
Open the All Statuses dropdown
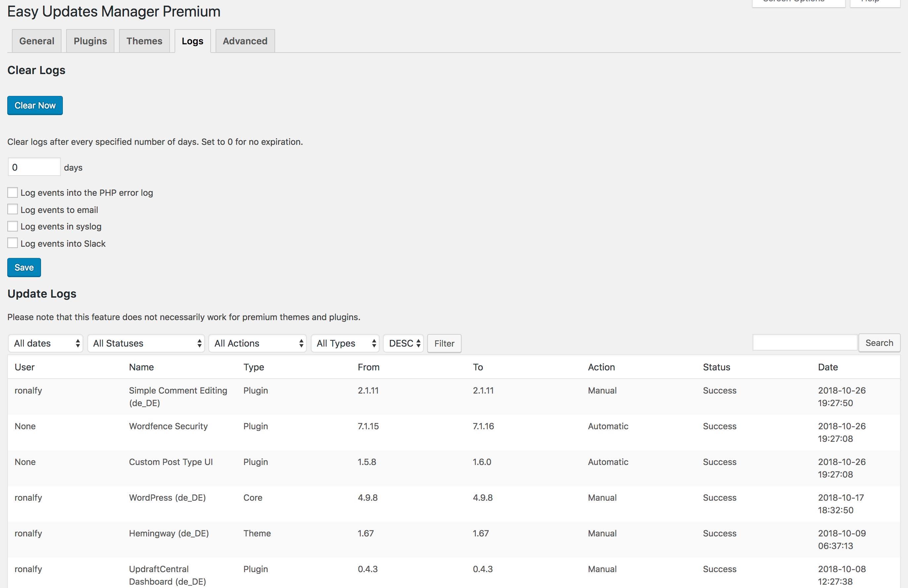pyautogui.click(x=146, y=343)
